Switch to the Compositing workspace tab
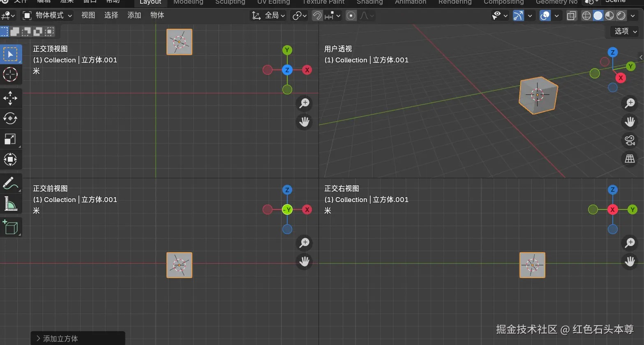 point(503,2)
